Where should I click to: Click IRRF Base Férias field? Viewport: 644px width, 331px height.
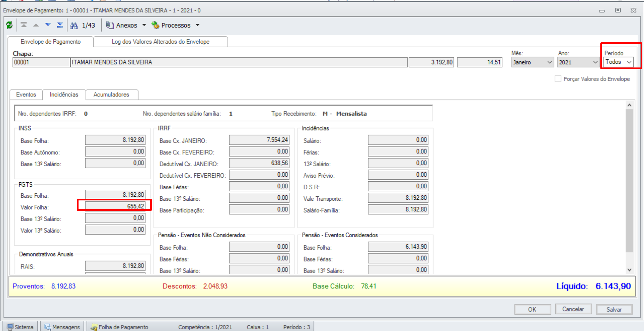click(x=259, y=186)
